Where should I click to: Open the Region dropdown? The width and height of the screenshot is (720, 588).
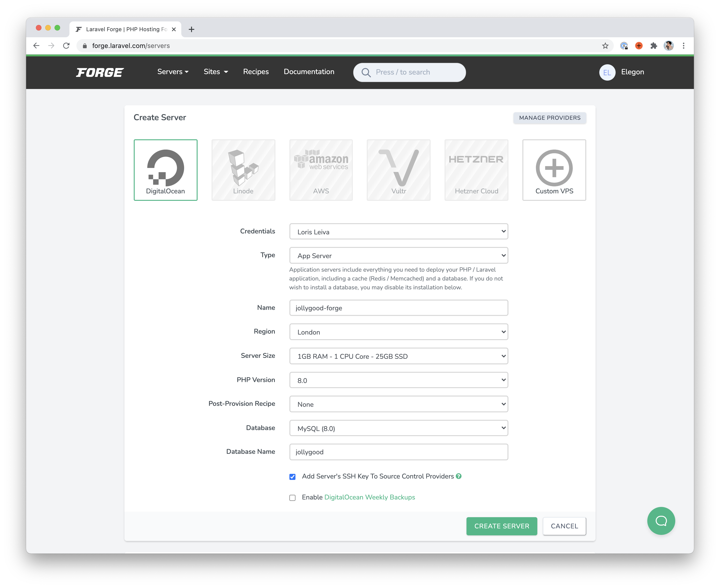coord(398,332)
